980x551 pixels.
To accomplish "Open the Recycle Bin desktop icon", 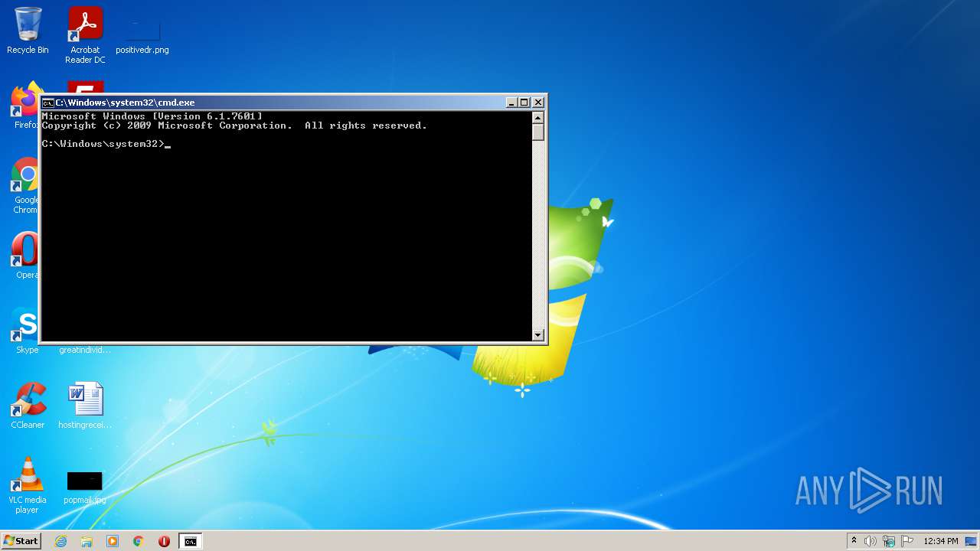I will tap(28, 31).
